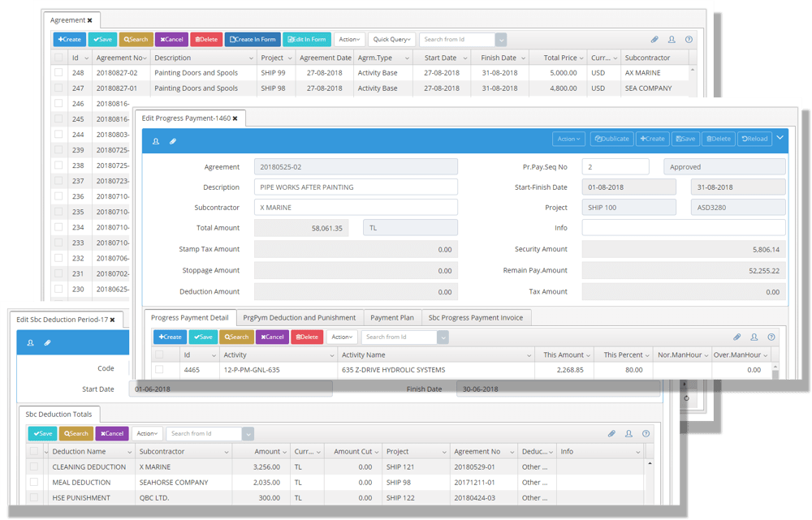Switch to PrgPym Deduction and Punishment tab
The height and width of the screenshot is (520, 812).
(299, 317)
